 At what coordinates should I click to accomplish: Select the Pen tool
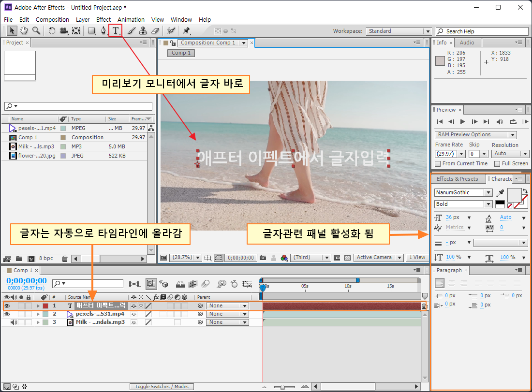[103, 31]
